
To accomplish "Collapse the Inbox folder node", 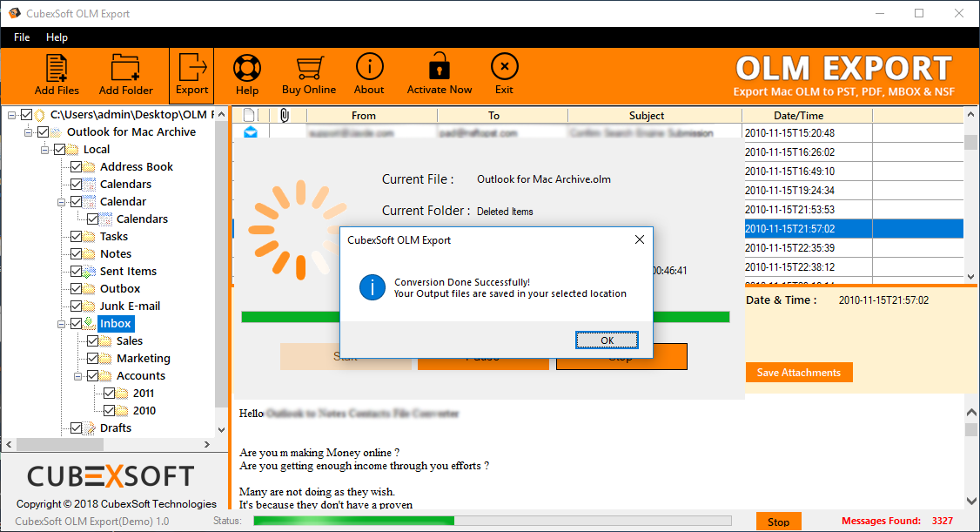I will [61, 324].
